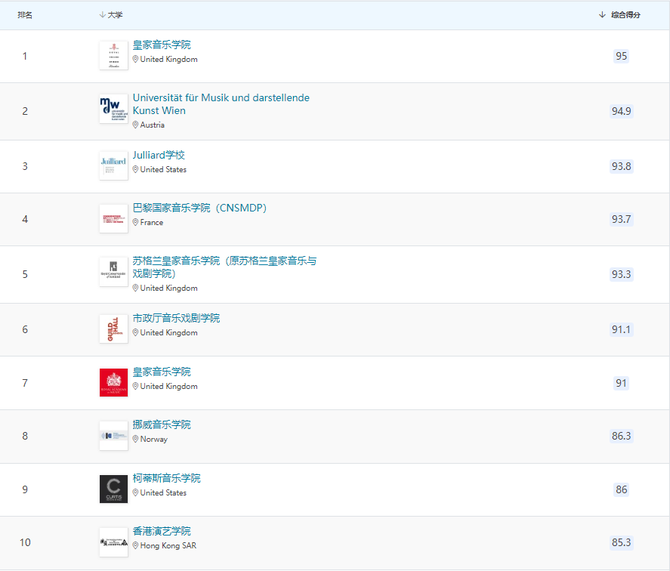Click the score value 85.3

click(621, 542)
